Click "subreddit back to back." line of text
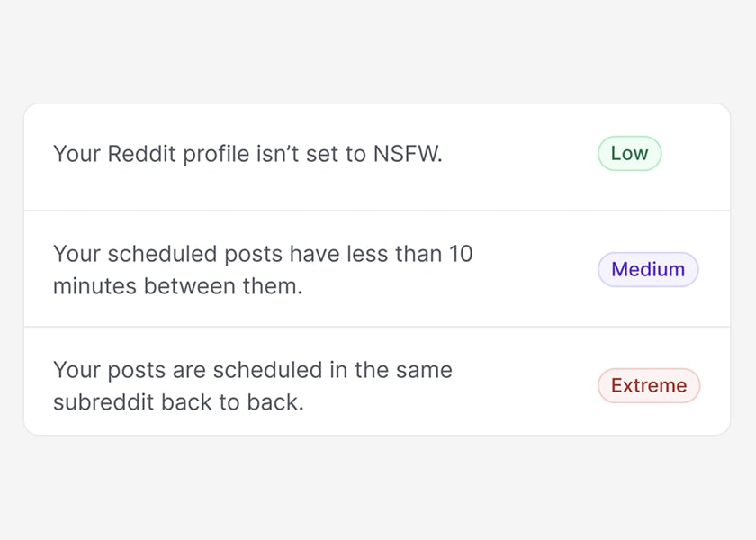The height and width of the screenshot is (540, 756). pos(178,402)
